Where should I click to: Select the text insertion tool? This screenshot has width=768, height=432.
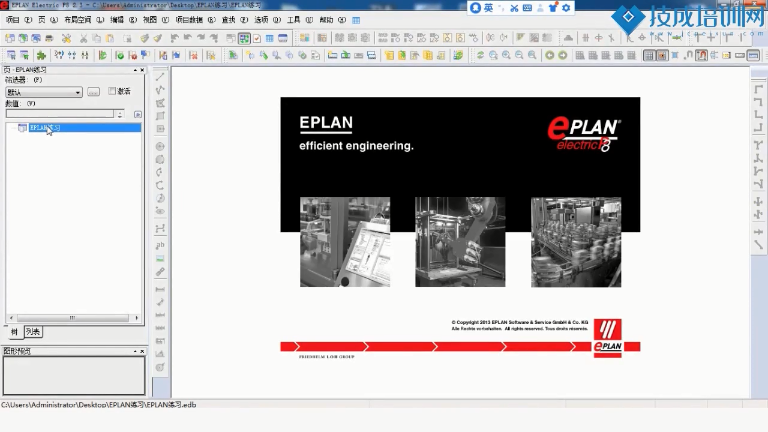tap(160, 245)
